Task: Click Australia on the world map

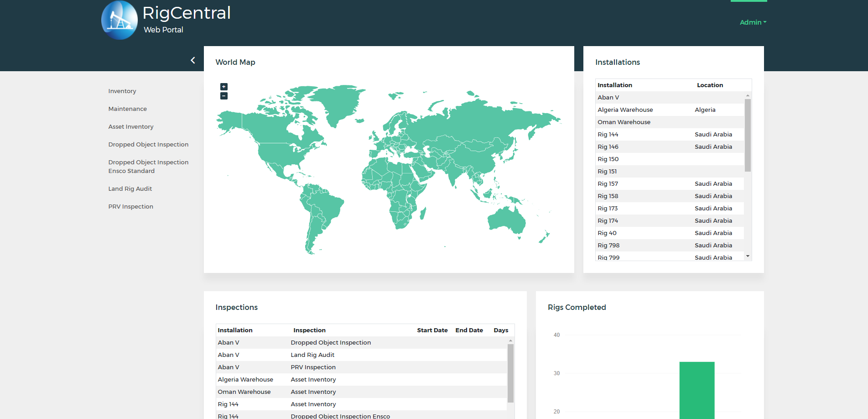Action: coord(507,220)
